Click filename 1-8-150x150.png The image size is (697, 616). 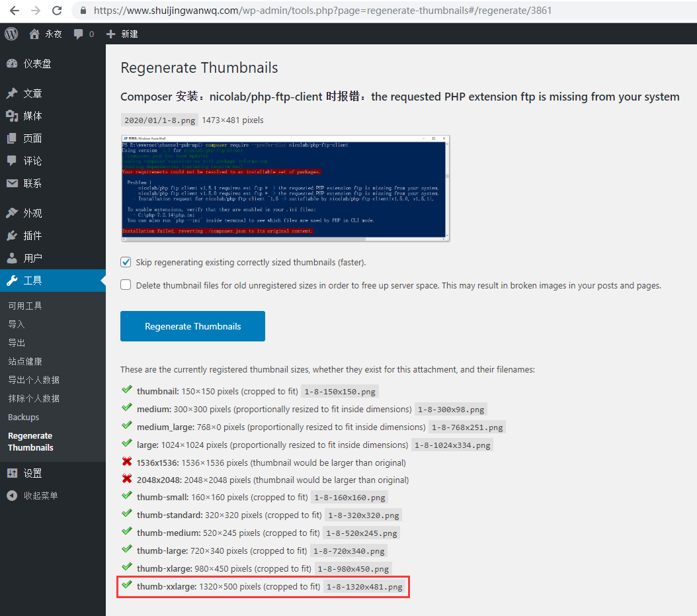tap(340, 392)
